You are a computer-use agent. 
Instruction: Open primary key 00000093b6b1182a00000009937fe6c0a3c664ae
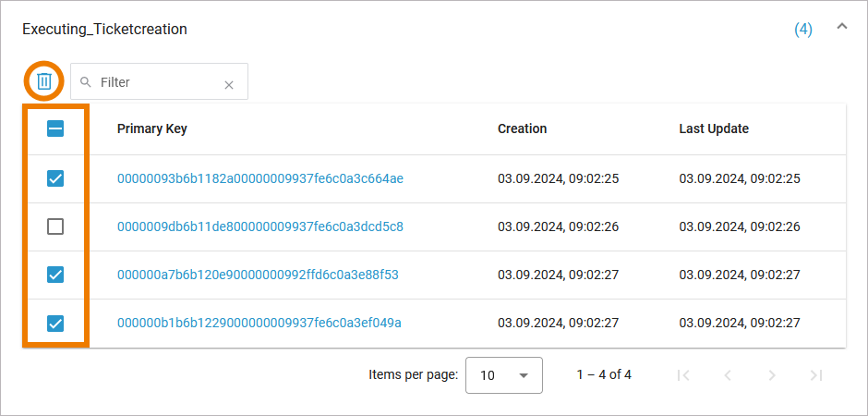(x=260, y=178)
